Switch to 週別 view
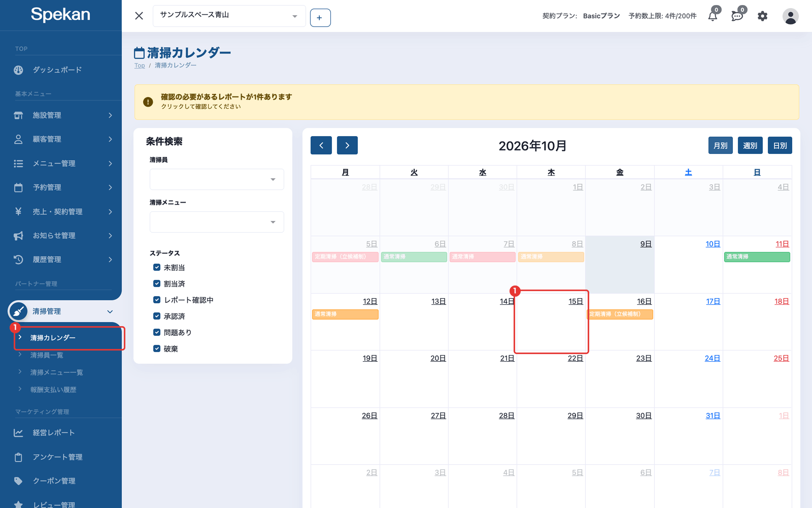Image resolution: width=812 pixels, height=508 pixels. click(750, 145)
